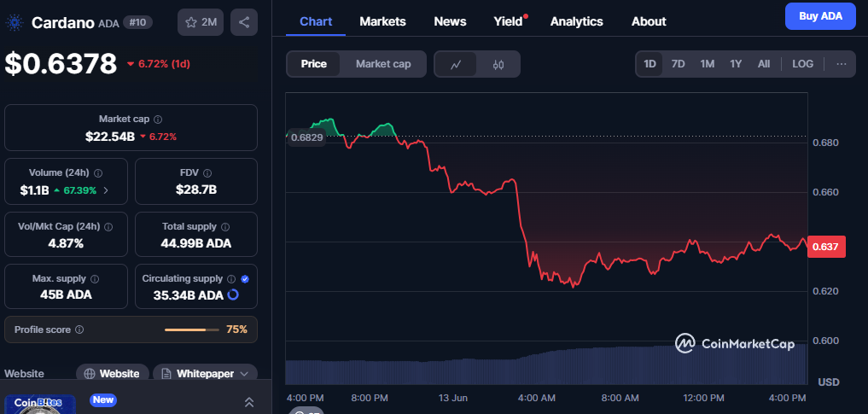Screen dimensions: 868x414
Task: Show Max. supply info icon
Action: (95, 279)
